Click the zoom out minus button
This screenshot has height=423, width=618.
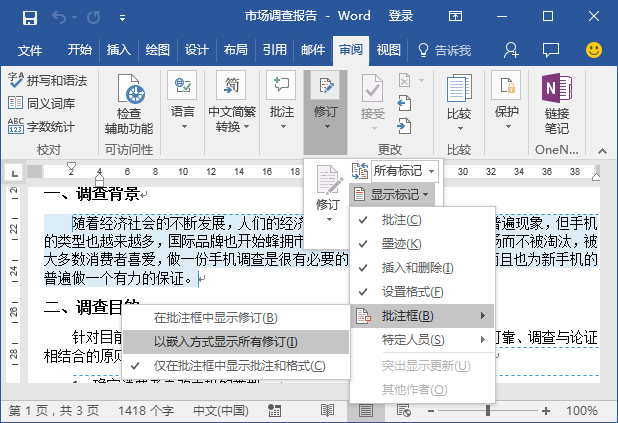pyautogui.click(x=431, y=411)
